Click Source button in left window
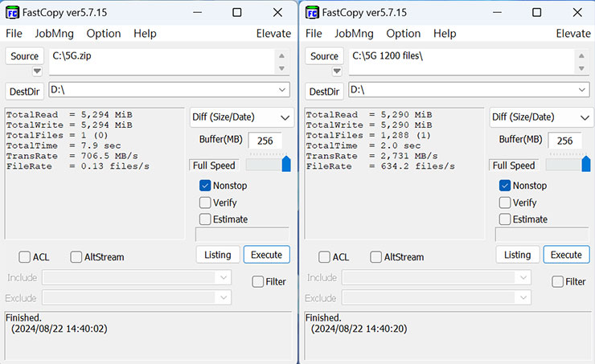595x364 pixels. 25,56
